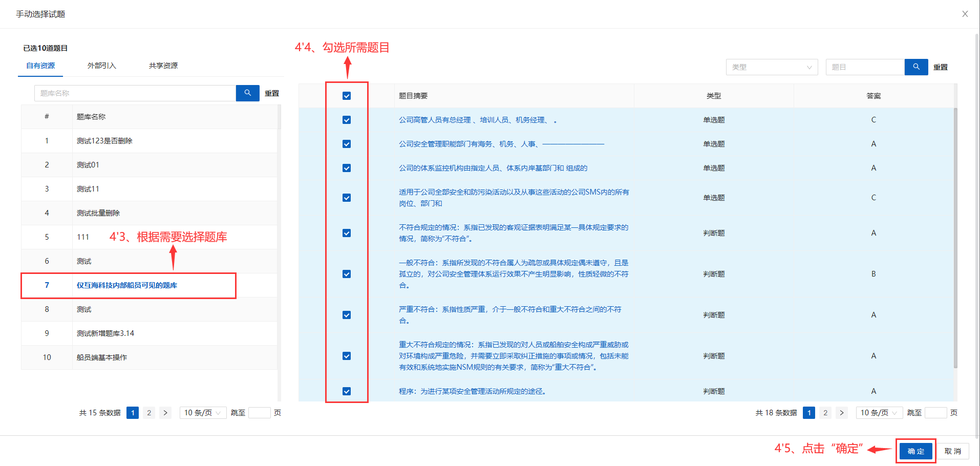980x466 pixels.
Task: Go to next page of questions list
Action: pos(842,413)
